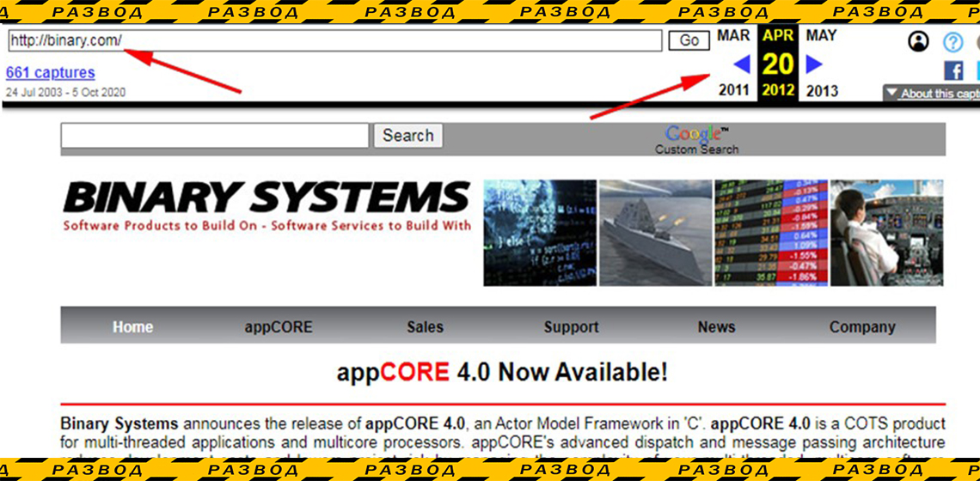The width and height of the screenshot is (980, 481).
Task: Open the 661 captures link
Action: click(x=50, y=73)
